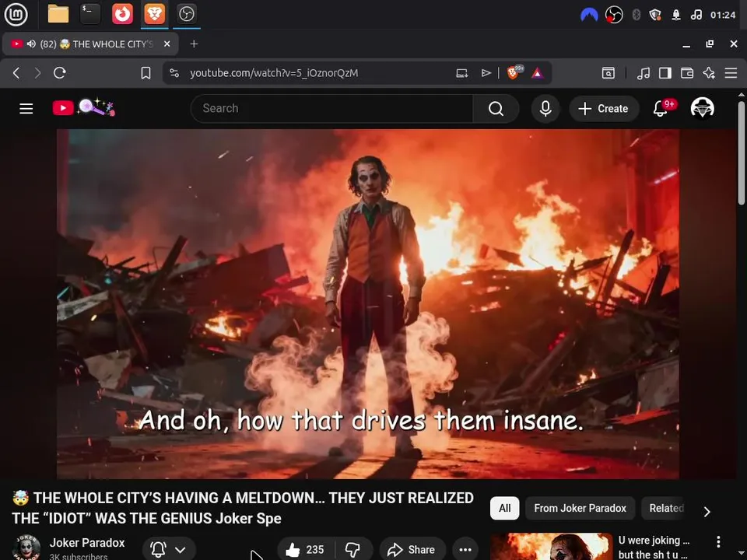Show more filter chips with the arrow

(x=707, y=512)
